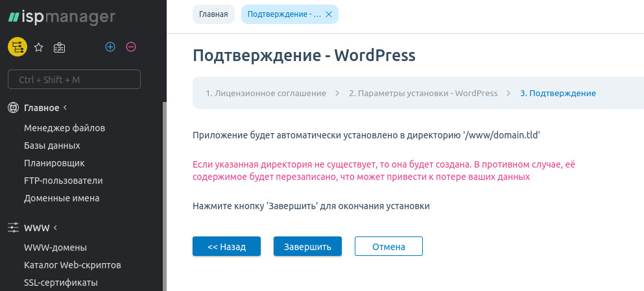Click the globe icon next to Главное
The height and width of the screenshot is (291, 644).
coord(13,108)
